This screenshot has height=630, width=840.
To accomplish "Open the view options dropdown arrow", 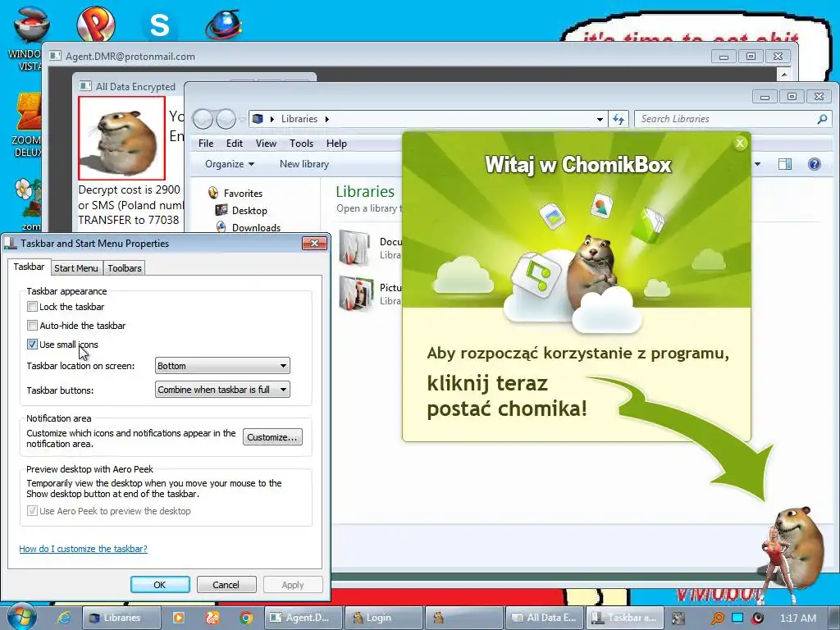I will 757,164.
